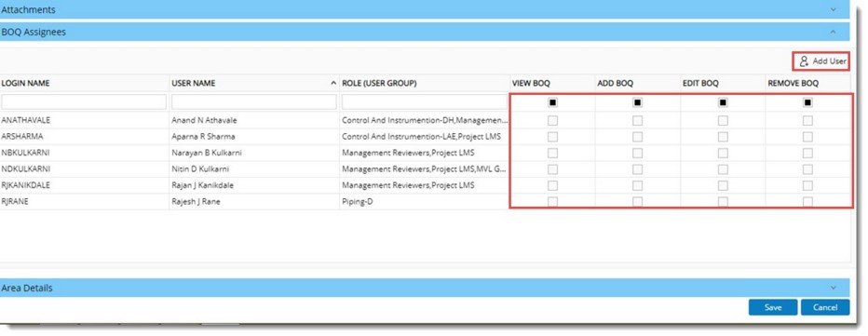868x336 pixels.
Task: Check REMOVE BOQ for ANATHAVALE
Action: pyautogui.click(x=808, y=120)
